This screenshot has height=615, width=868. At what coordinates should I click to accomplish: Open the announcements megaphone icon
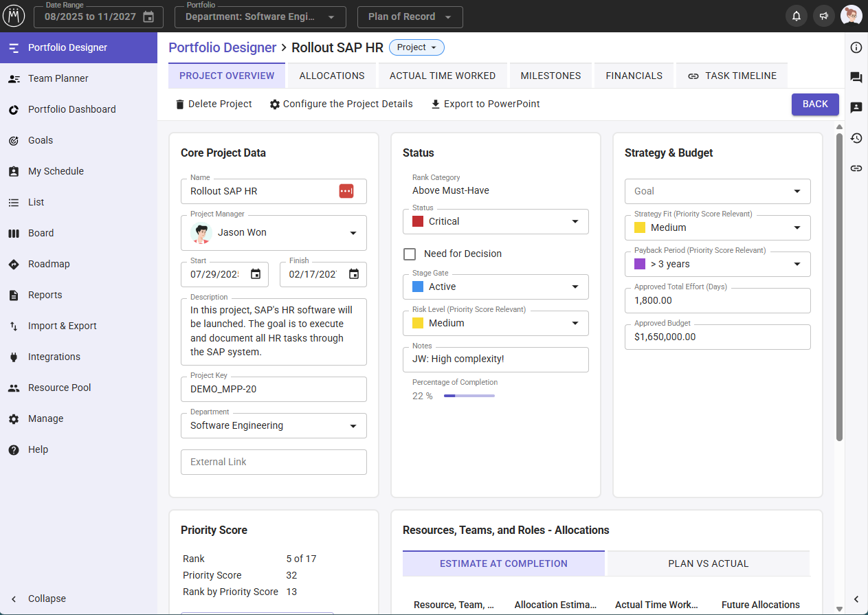pos(823,16)
